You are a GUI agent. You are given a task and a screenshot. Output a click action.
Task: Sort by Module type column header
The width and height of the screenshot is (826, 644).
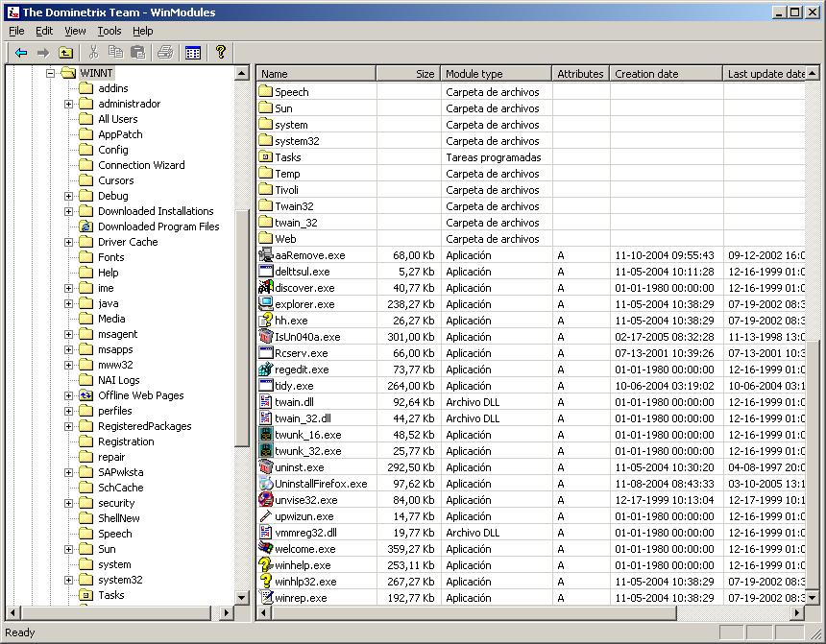[497, 74]
